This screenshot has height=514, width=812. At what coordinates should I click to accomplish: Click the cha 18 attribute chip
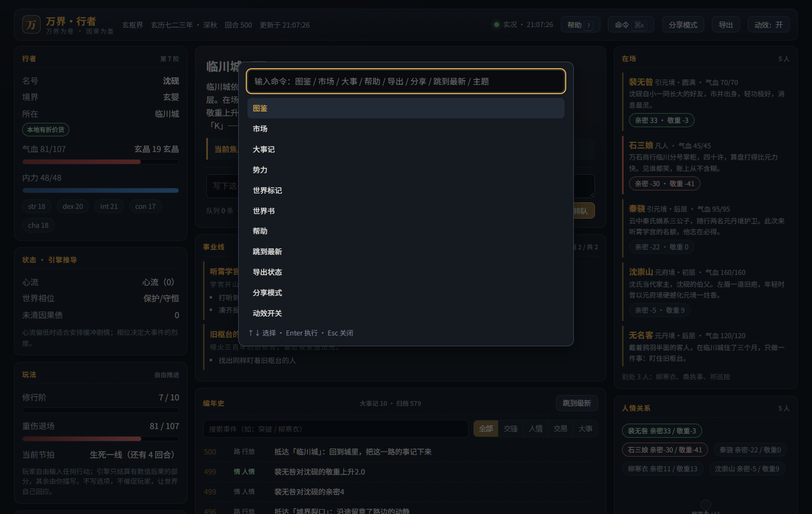click(x=38, y=225)
